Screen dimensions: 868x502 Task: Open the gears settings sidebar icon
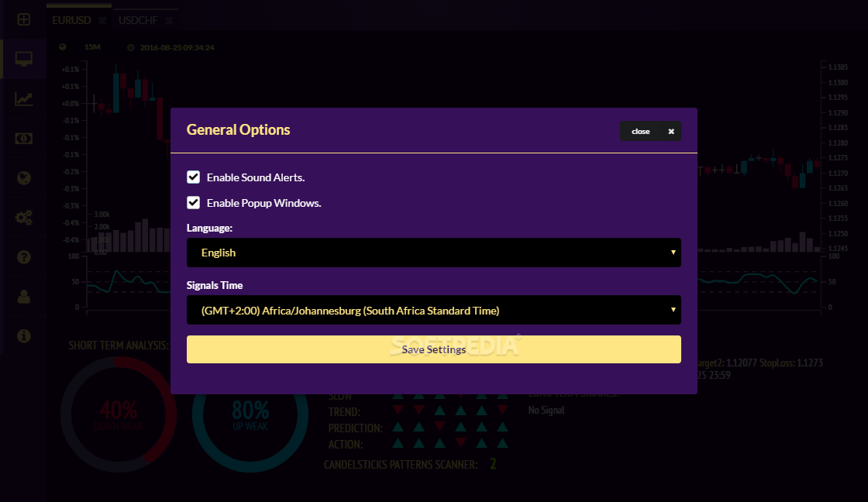coord(24,218)
